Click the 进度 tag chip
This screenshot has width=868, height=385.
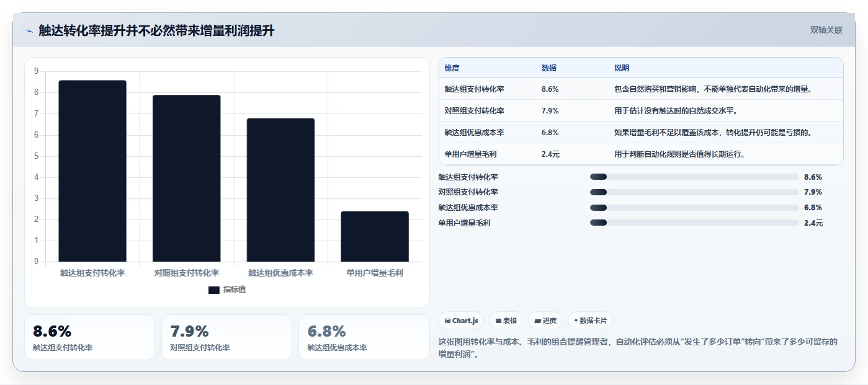click(x=545, y=321)
